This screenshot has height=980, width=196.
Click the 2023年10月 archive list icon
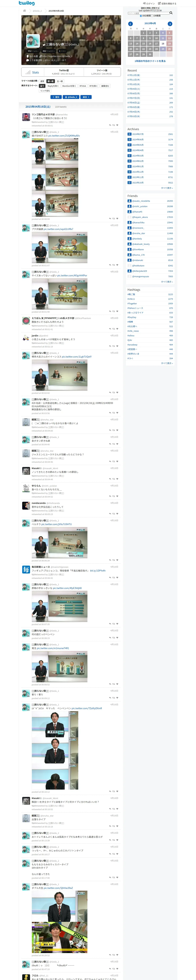(x=129, y=183)
